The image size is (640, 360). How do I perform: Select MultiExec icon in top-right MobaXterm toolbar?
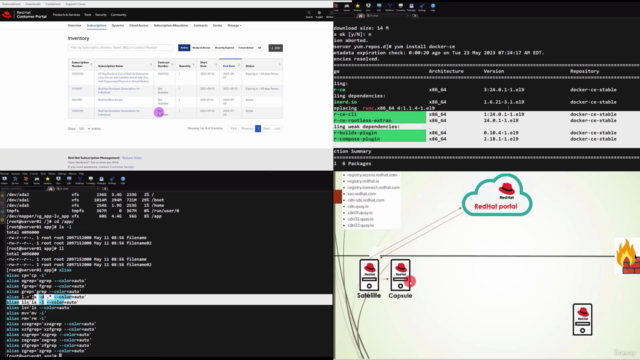coord(390,7)
